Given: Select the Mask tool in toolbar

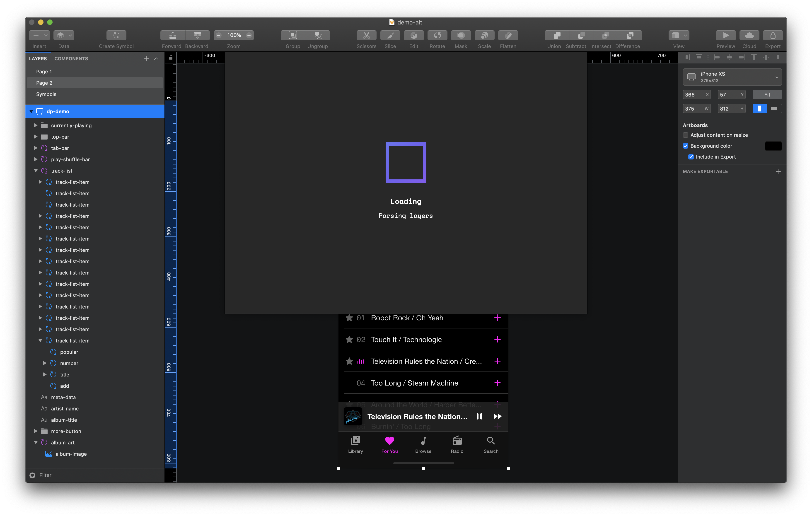Looking at the screenshot, I should [461, 35].
